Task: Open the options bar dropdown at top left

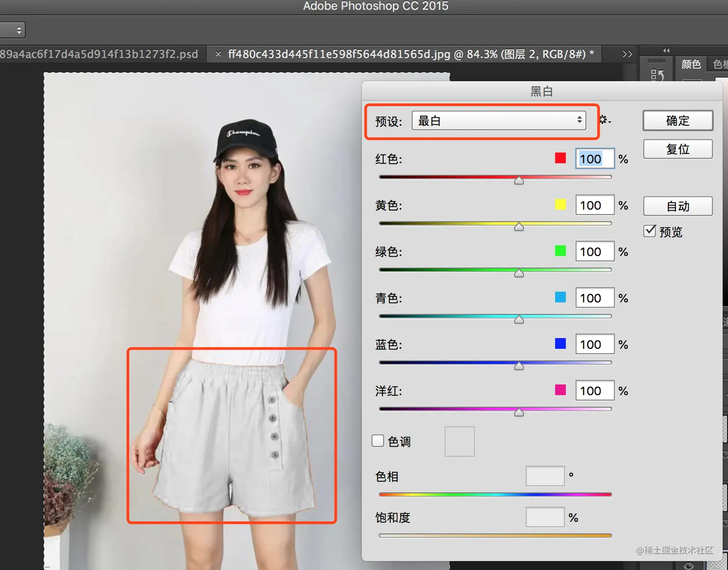Action: click(x=13, y=30)
